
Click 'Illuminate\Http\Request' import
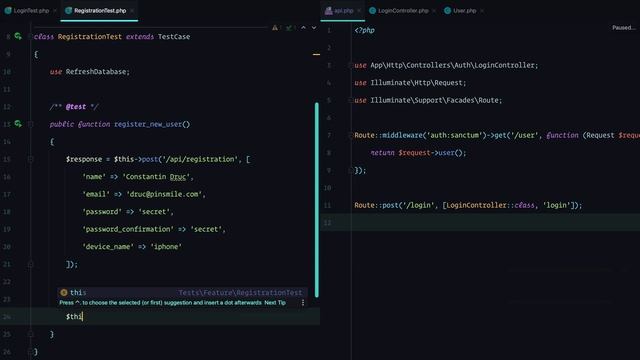click(418, 83)
